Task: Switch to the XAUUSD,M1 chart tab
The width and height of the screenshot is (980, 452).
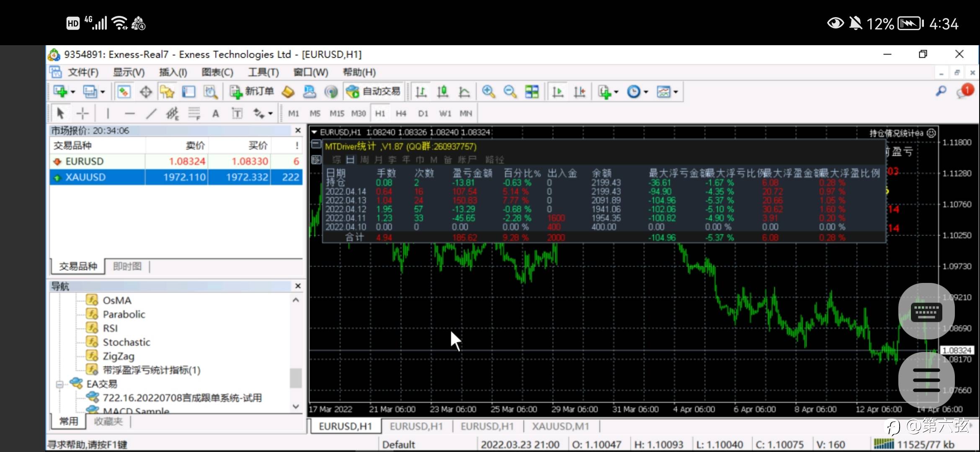Action: pyautogui.click(x=560, y=426)
